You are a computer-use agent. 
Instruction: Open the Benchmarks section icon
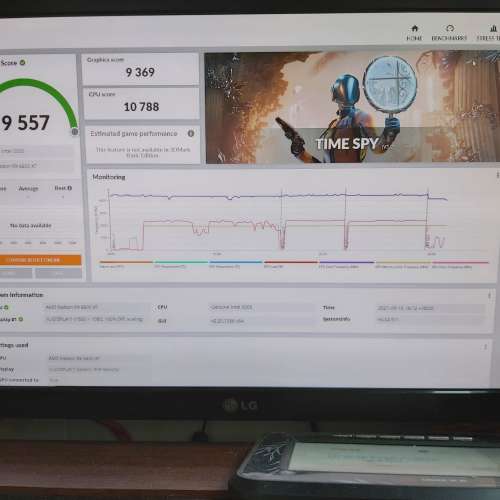[450, 28]
